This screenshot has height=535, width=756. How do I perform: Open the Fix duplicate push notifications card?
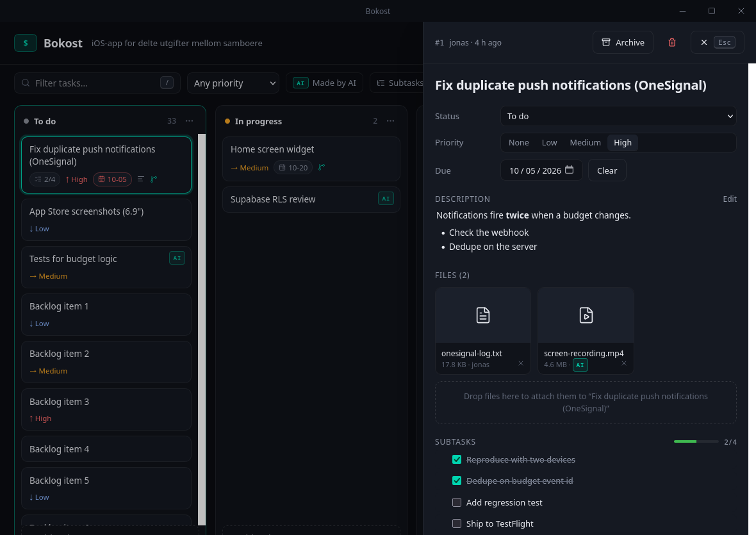106,165
